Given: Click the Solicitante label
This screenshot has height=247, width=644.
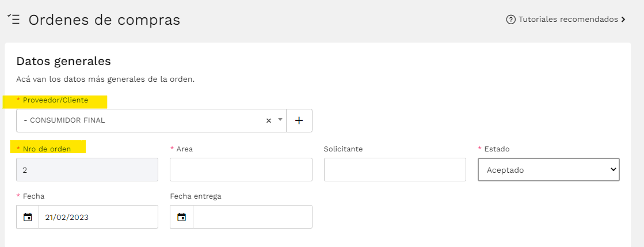Looking at the screenshot, I should [x=343, y=149].
